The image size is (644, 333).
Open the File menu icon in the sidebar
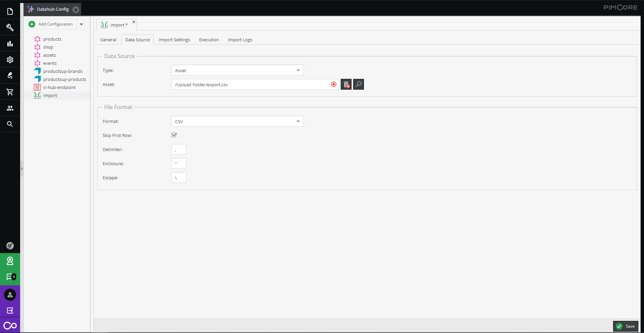click(10, 11)
